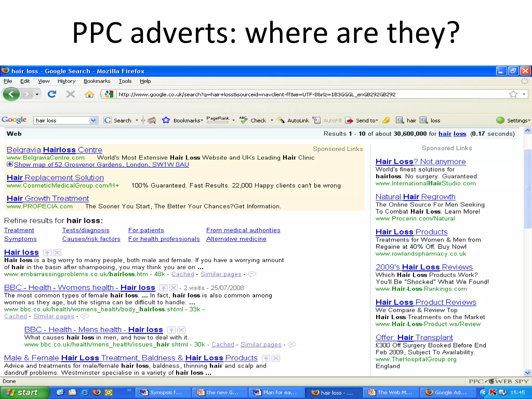This screenshot has width=532, height=399.
Task: Promote the 'Hair loss' result with arrow icon
Action: (x=47, y=252)
